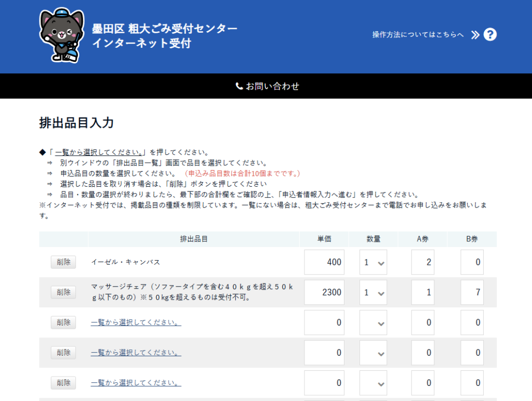Viewport: 532px width, 401px height.
Task: Select item from list in fourth row
Action: pyautogui.click(x=136, y=353)
